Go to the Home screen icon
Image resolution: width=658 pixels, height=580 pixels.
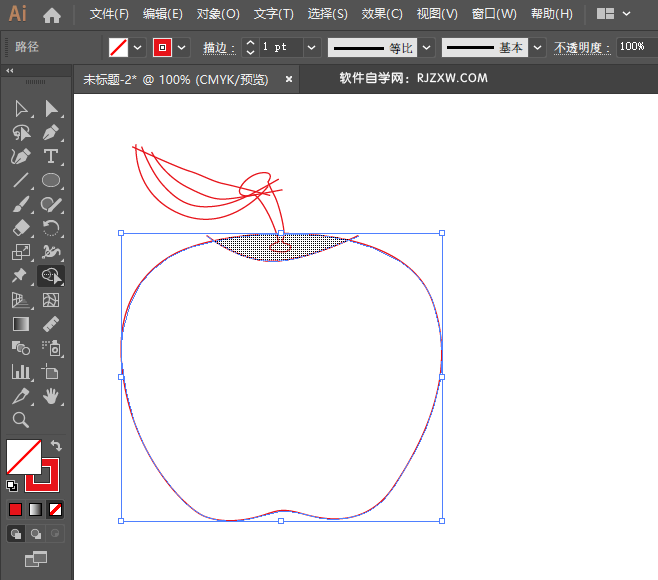click(52, 15)
